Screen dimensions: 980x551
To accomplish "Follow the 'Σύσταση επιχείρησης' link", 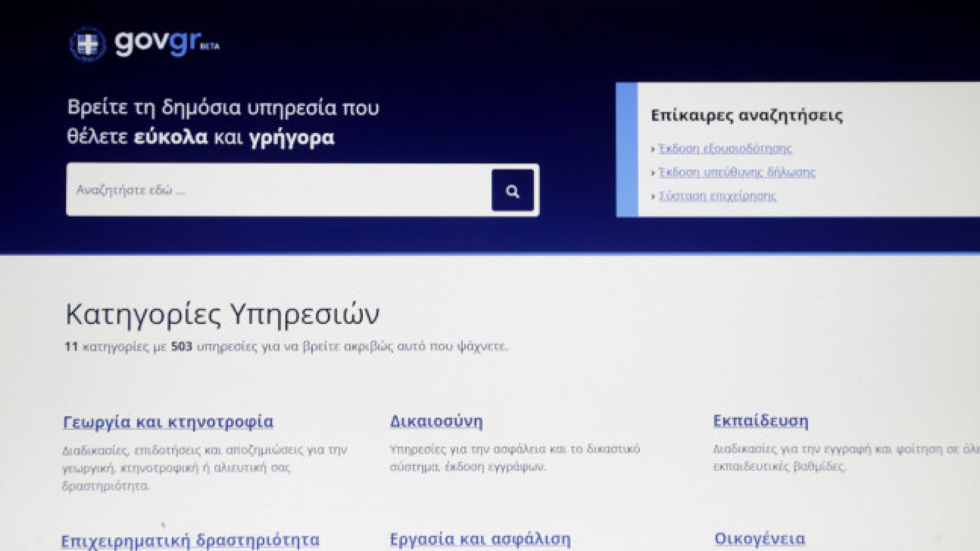I will (x=717, y=196).
